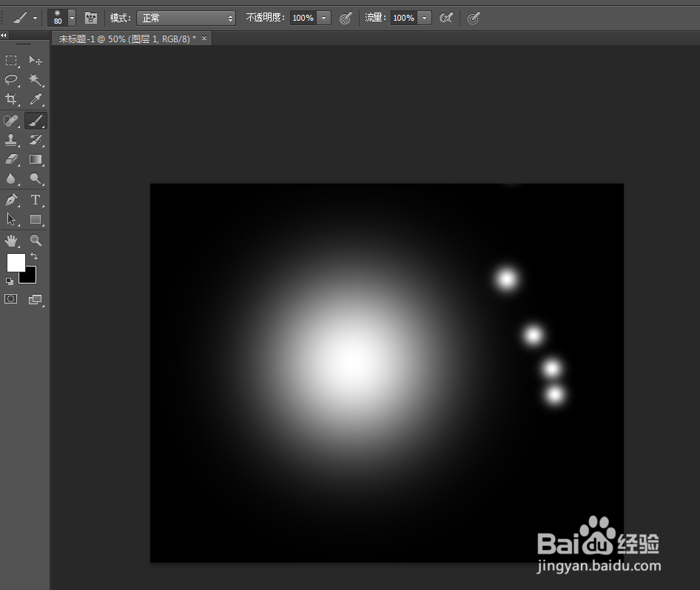This screenshot has width=700, height=590.
Task: Select the Pen tool
Action: coord(11,200)
